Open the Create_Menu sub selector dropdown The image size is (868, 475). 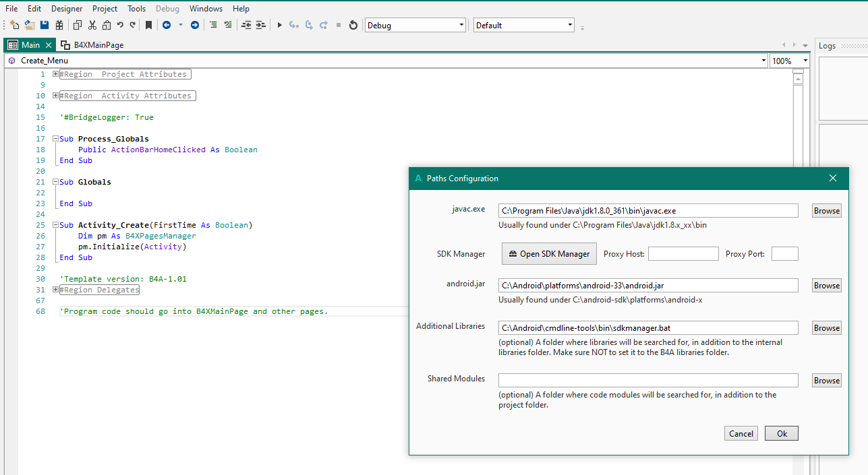(762, 61)
